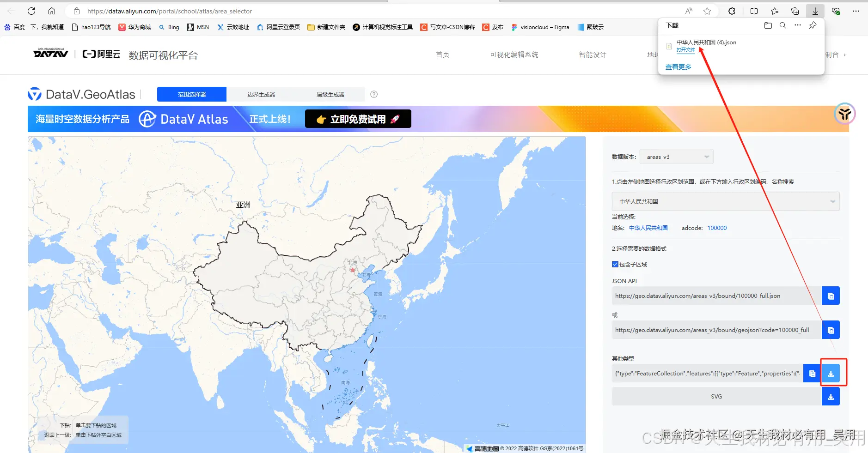Refresh the page in the browser toolbar
Viewport: 868px width, 453px height.
click(x=31, y=11)
